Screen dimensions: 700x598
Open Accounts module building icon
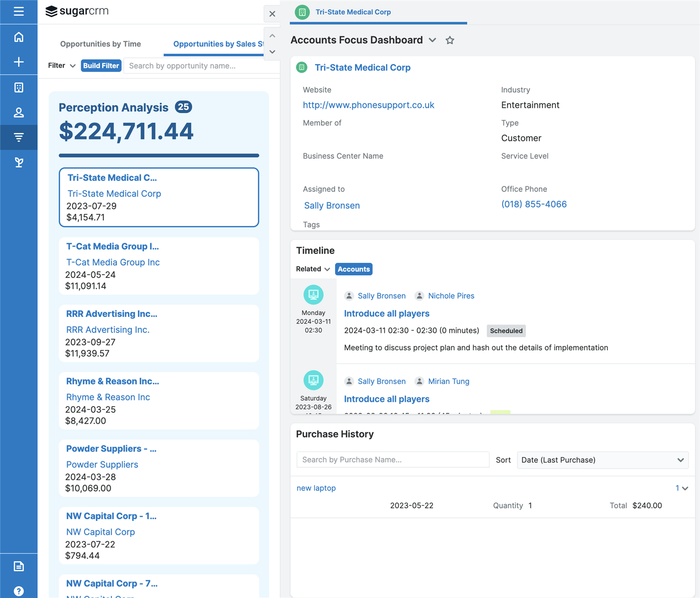tap(19, 87)
